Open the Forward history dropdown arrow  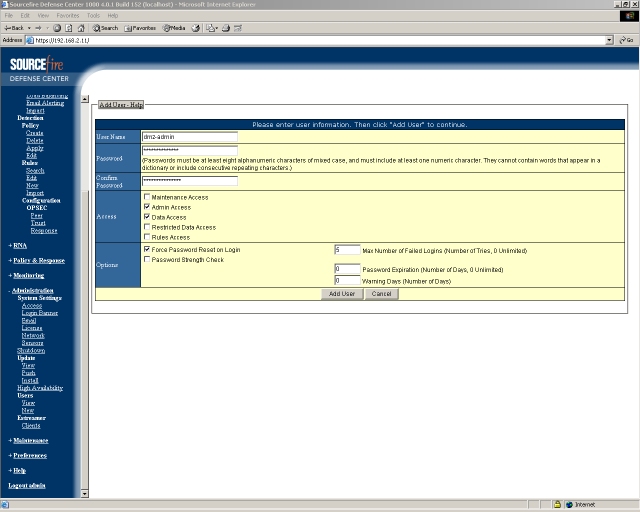[x=47, y=28]
